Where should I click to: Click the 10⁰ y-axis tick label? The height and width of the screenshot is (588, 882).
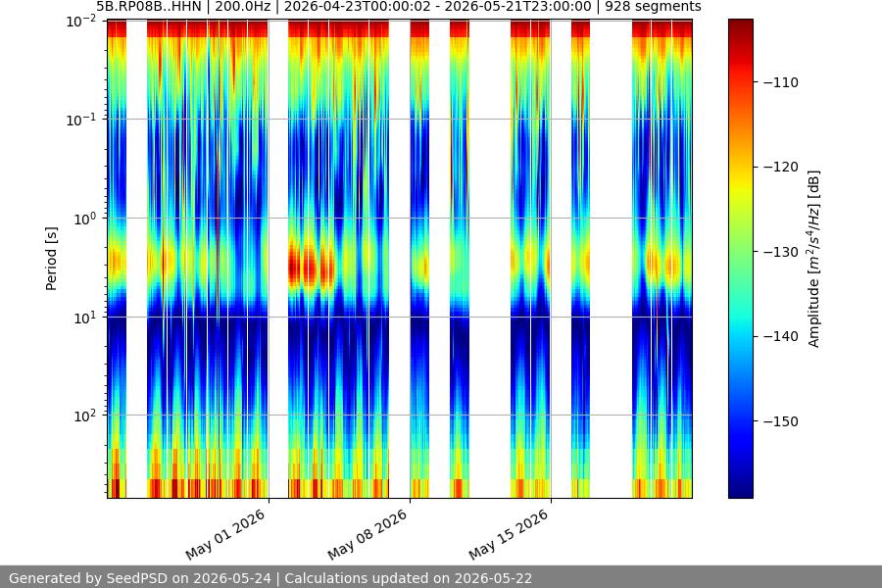85,219
